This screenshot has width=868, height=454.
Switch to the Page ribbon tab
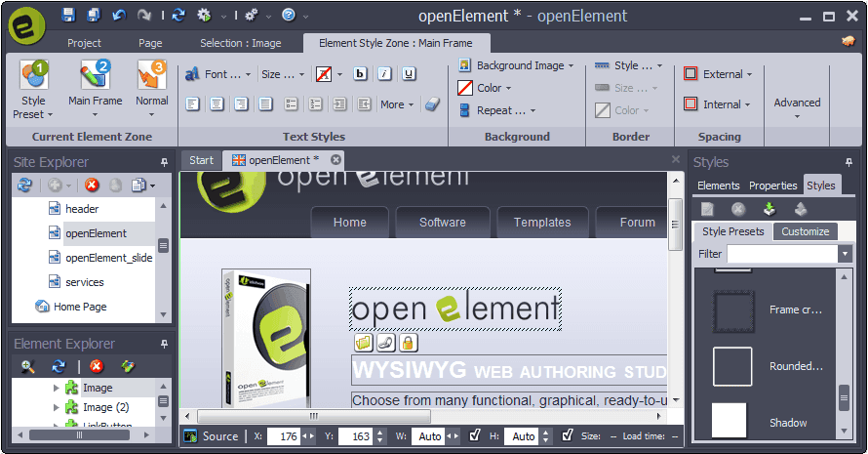coord(150,43)
